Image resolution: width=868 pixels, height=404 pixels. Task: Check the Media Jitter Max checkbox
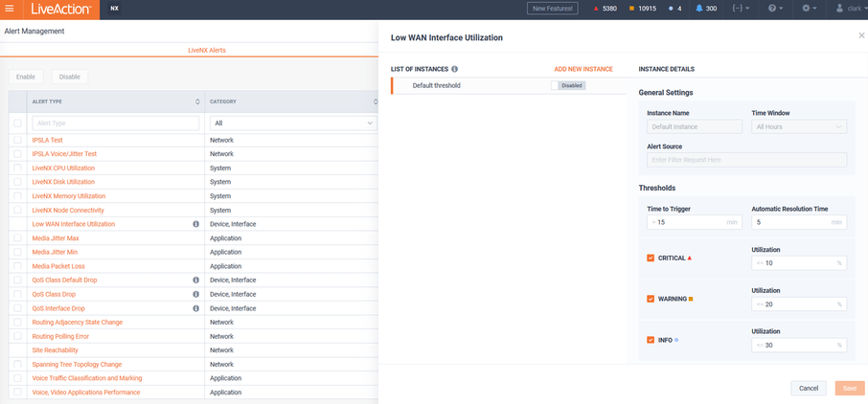(17, 238)
